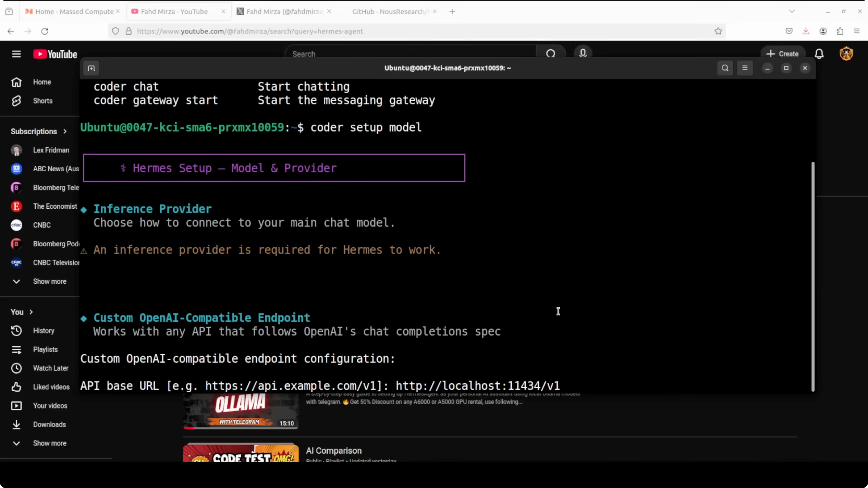Image resolution: width=868 pixels, height=488 pixels.
Task: Reload the current browser page
Action: point(45,31)
